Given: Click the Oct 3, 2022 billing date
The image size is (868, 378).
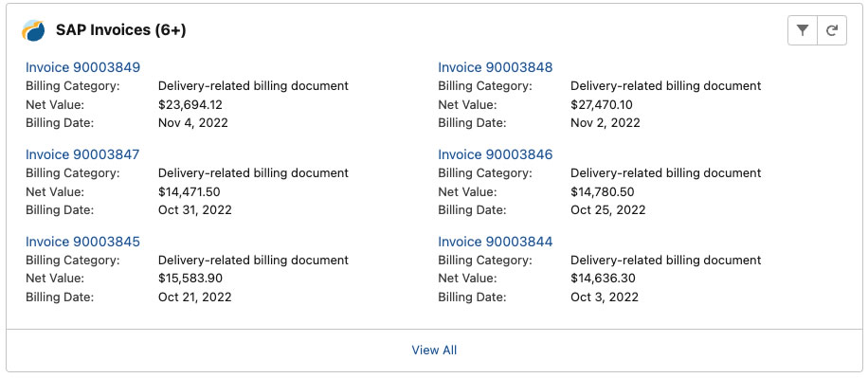Looking at the screenshot, I should pos(605,297).
